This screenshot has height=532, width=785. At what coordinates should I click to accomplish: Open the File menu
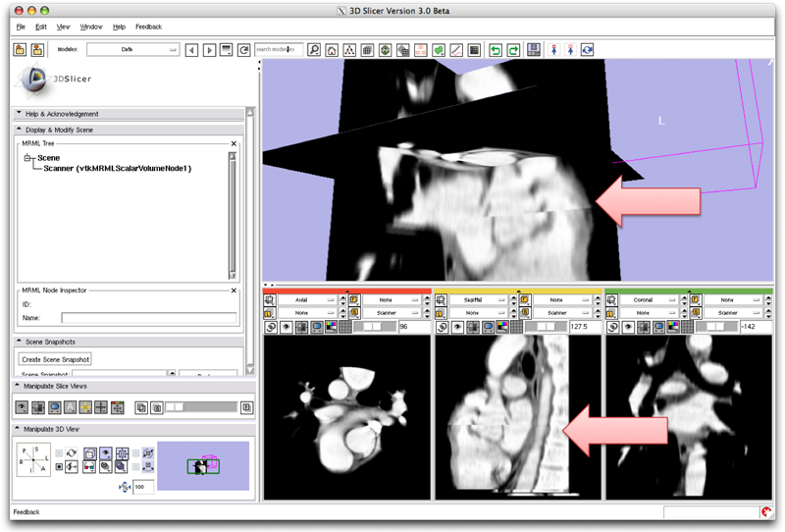point(21,27)
